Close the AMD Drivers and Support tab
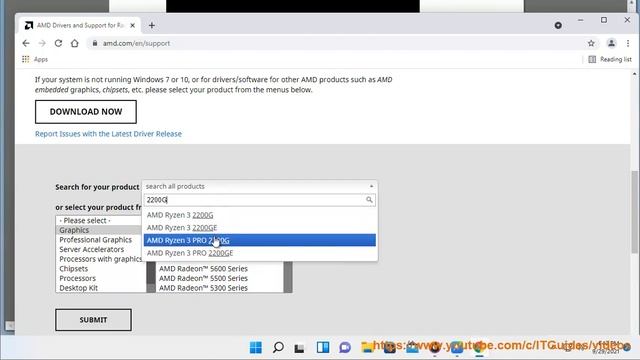Viewport: 640px width, 360px height. click(133, 25)
